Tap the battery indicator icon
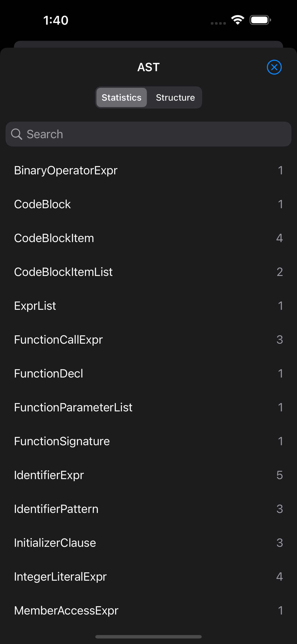This screenshot has height=644, width=297. click(260, 20)
